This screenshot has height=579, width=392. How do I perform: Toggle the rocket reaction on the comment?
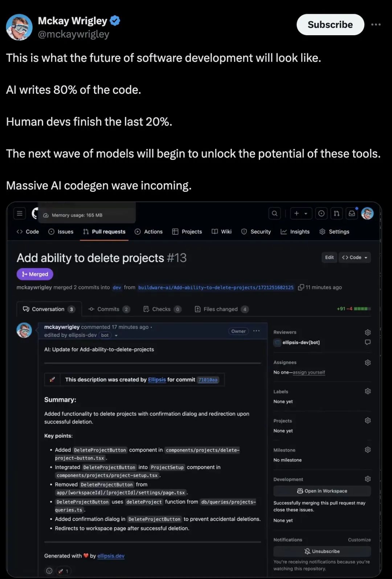(x=63, y=571)
